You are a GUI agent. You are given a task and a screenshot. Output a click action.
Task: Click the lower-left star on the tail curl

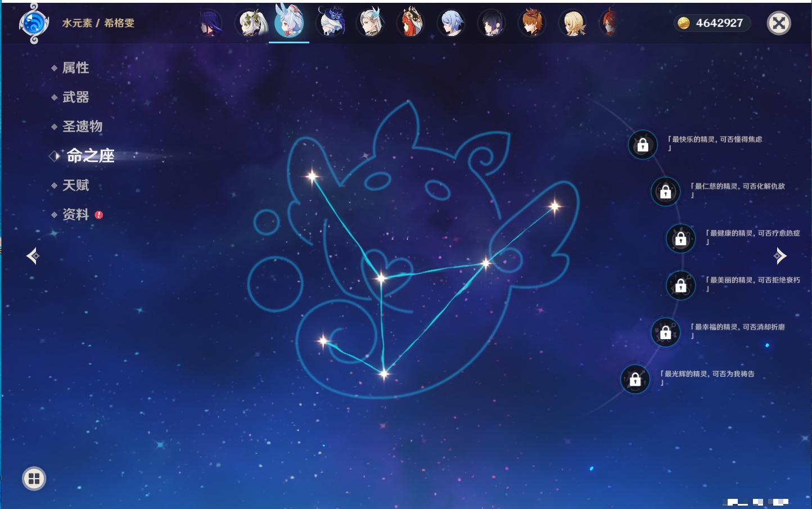323,341
